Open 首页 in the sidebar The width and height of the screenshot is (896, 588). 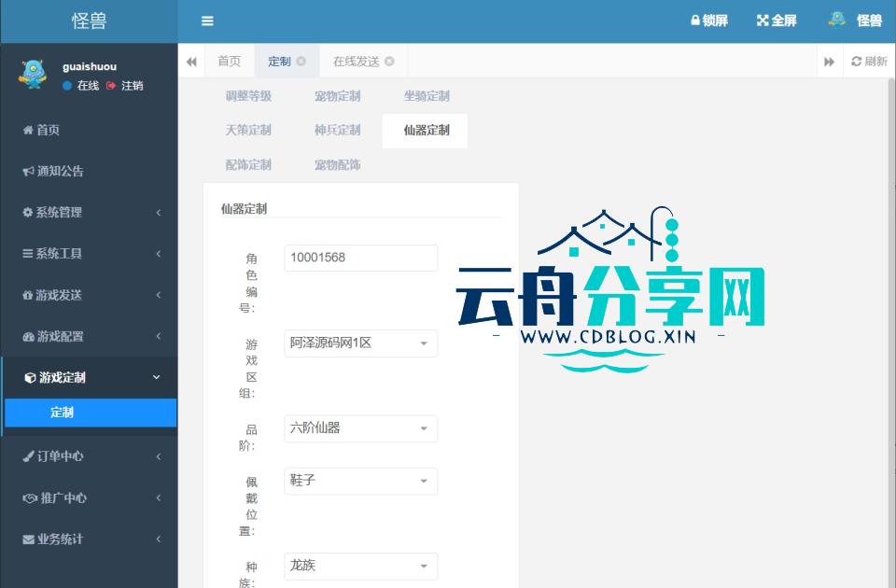click(89, 130)
